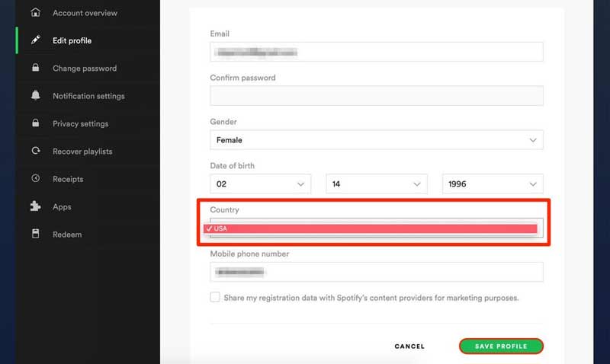Expand the birth day dropdown showing 14
610x364 pixels.
tap(377, 184)
